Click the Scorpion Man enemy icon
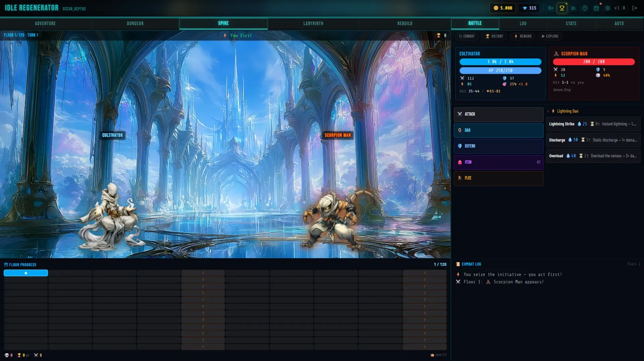The height and width of the screenshot is (361, 644). [x=556, y=54]
